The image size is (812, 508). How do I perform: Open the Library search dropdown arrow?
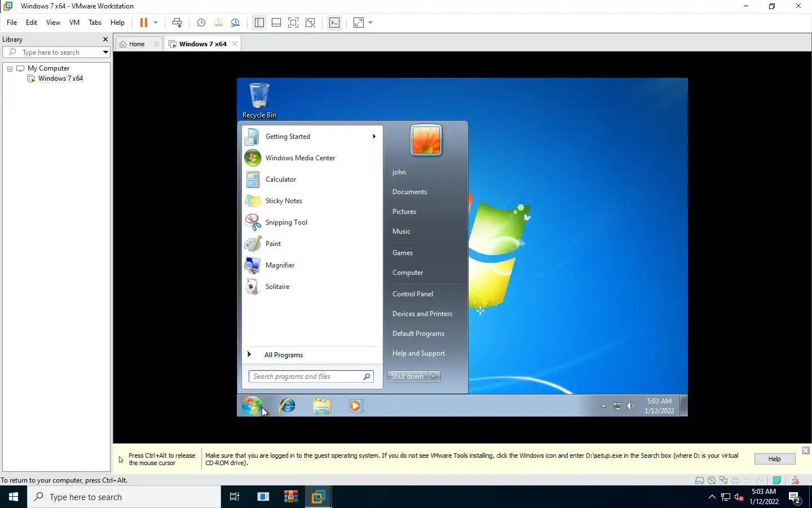tap(105, 52)
